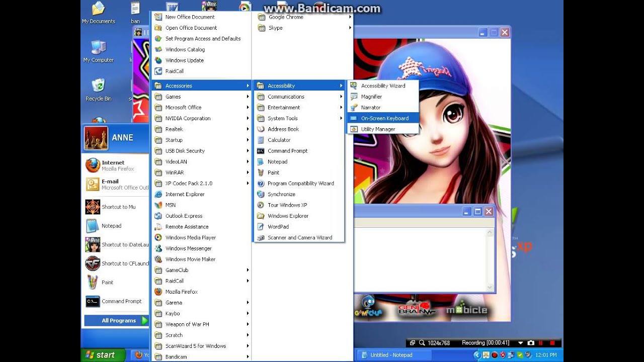Open Untitled - Notepad taskbar button
Screen dimensions: 644x362
394,355
